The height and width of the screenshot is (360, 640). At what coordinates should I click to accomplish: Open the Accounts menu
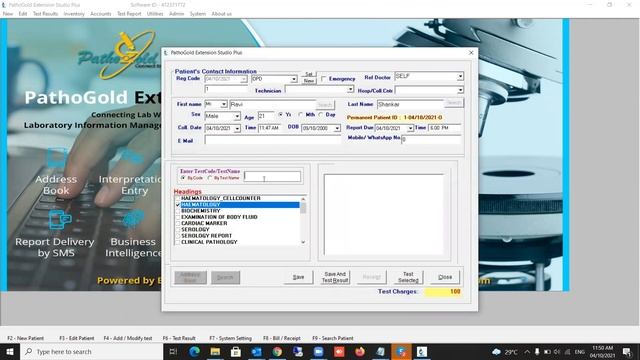pyautogui.click(x=100, y=14)
